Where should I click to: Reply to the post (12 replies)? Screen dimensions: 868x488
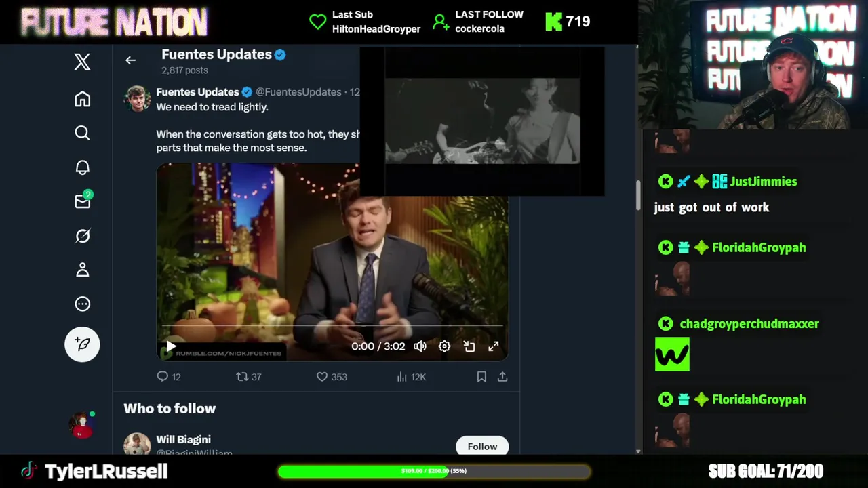169,377
